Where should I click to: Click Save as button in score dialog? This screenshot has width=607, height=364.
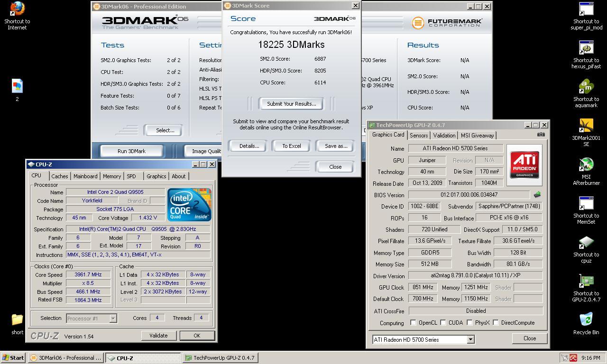[x=336, y=146]
